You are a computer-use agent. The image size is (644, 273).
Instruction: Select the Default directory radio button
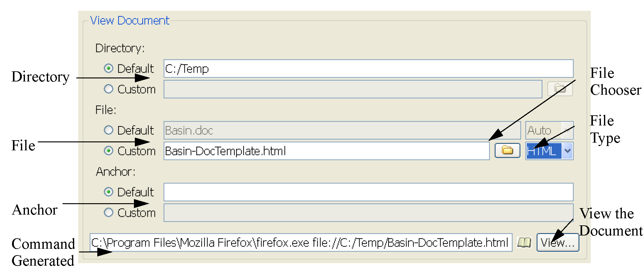pyautogui.click(x=108, y=68)
